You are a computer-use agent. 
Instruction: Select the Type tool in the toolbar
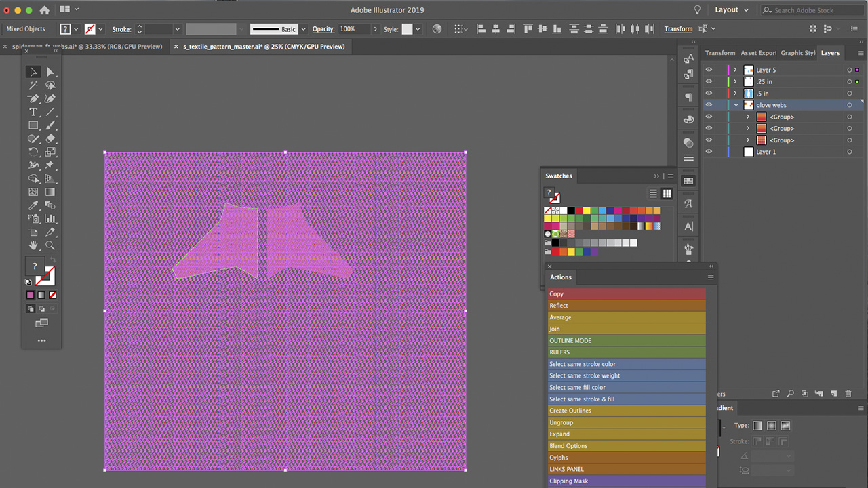[33, 112]
